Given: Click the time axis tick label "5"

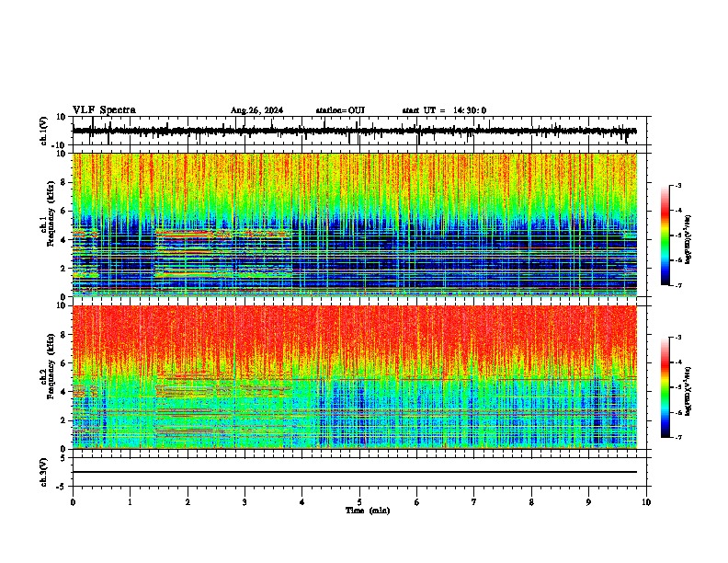Looking at the screenshot, I should click(x=359, y=502).
